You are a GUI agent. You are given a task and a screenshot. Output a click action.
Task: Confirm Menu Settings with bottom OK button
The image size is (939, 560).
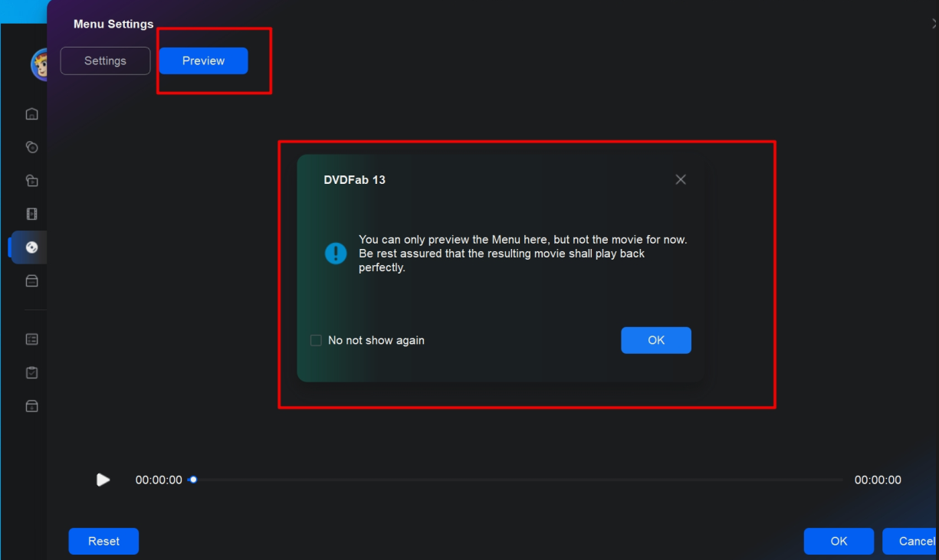tap(839, 541)
